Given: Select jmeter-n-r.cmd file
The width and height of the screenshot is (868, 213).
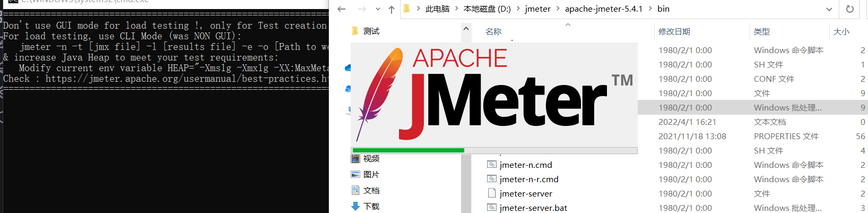Looking at the screenshot, I should pyautogui.click(x=529, y=180).
